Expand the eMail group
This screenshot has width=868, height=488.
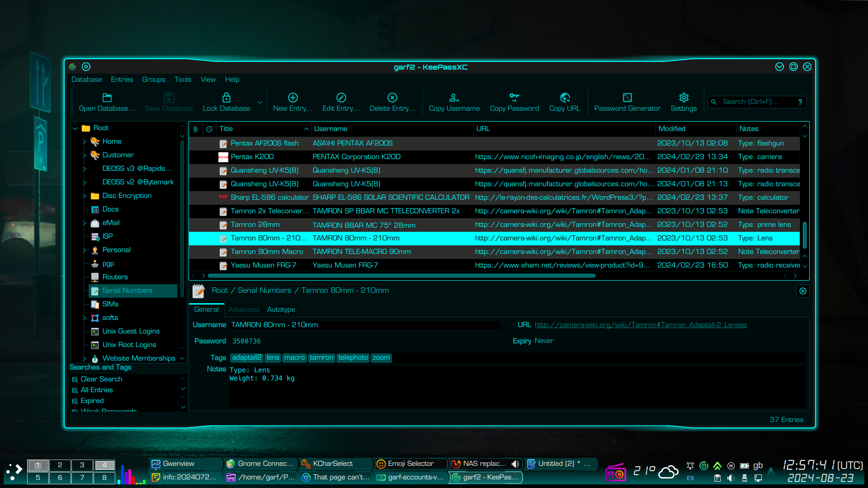[x=84, y=223]
